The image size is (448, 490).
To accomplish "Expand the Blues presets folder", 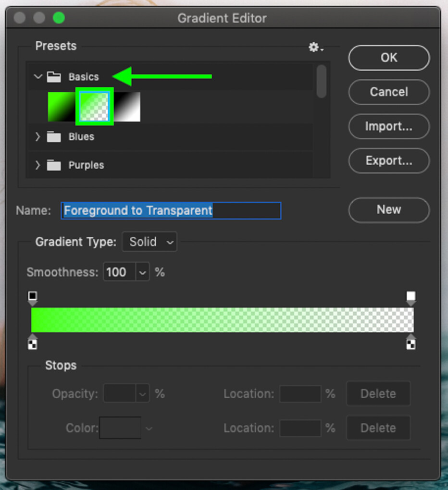I will [38, 136].
